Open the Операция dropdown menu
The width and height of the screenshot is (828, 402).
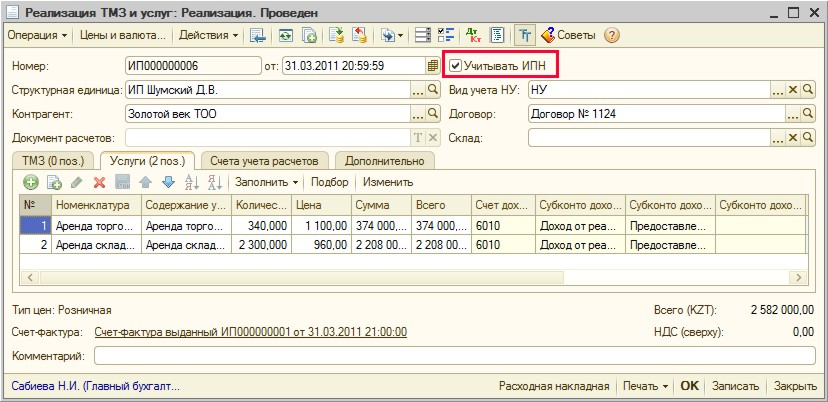[38, 35]
